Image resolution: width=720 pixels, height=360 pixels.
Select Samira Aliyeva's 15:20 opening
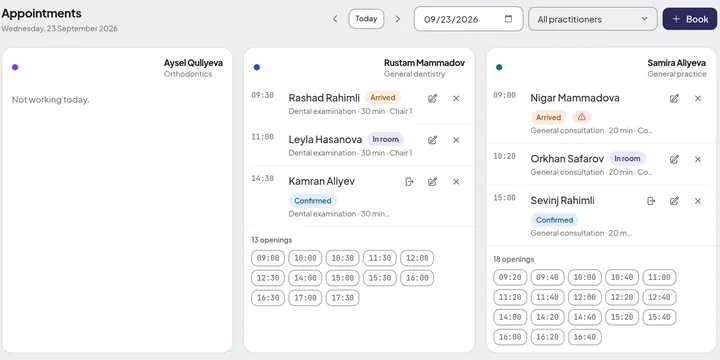622,317
